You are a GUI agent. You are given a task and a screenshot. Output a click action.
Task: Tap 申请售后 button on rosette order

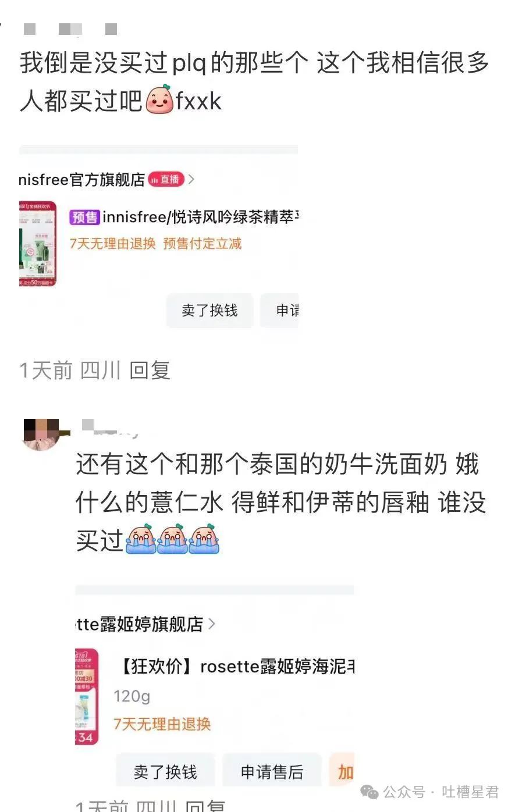(x=272, y=771)
